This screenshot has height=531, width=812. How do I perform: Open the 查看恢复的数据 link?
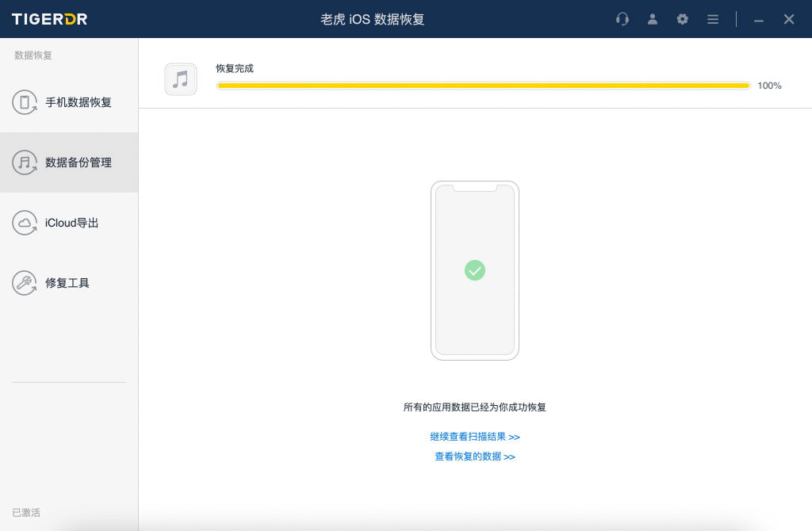[x=475, y=457]
